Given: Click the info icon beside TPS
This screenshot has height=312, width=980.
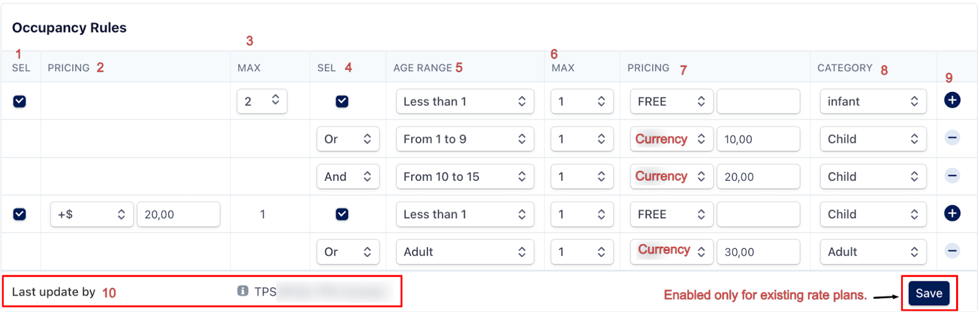Looking at the screenshot, I should click(243, 291).
